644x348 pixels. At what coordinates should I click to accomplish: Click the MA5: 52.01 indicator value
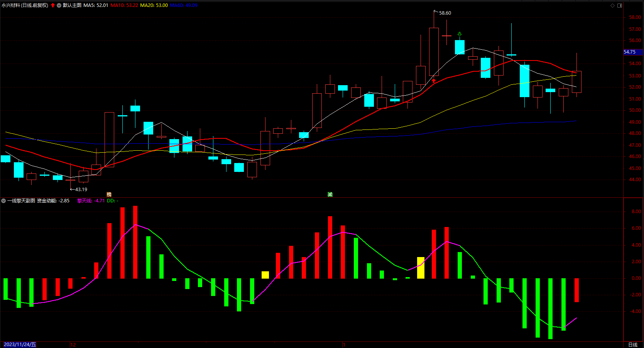[96, 5]
